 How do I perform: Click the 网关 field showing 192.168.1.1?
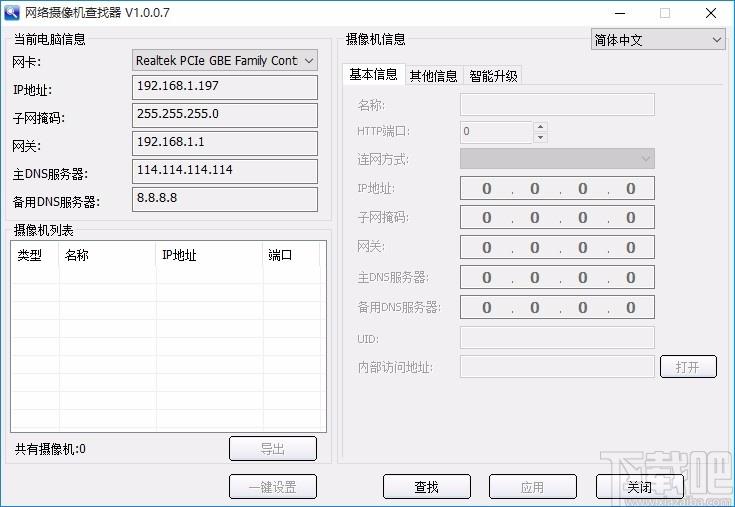click(225, 143)
